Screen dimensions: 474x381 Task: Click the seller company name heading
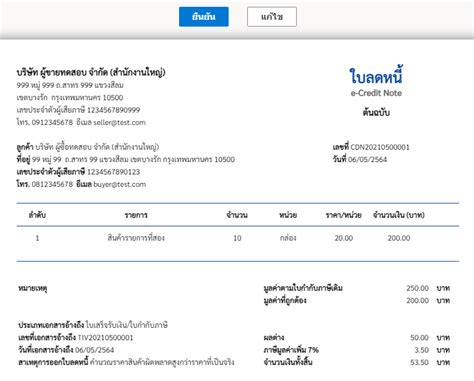point(91,72)
